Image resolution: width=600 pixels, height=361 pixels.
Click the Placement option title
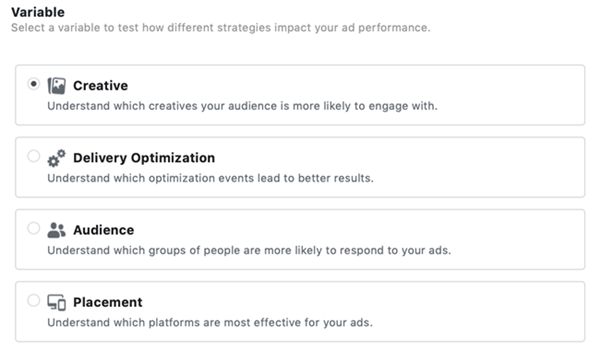[x=108, y=302]
